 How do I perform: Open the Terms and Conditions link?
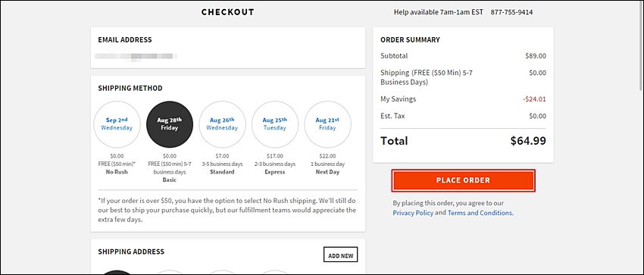point(480,213)
